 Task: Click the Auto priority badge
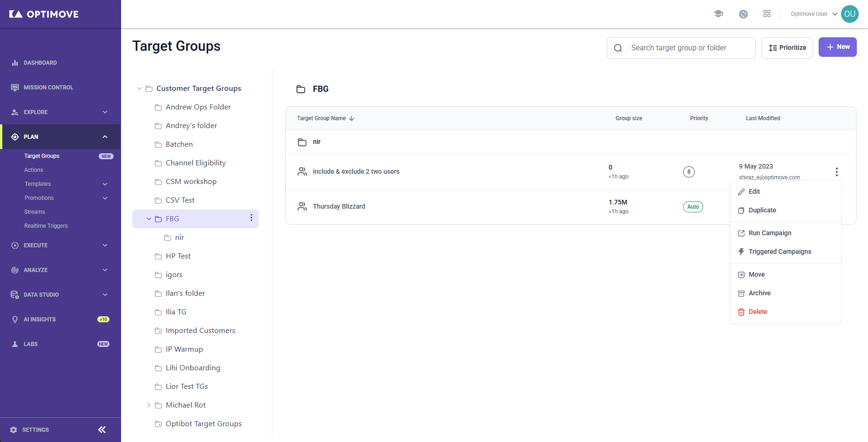[x=693, y=207]
